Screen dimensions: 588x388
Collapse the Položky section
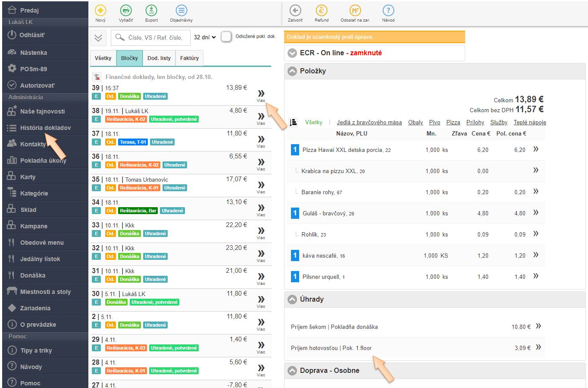point(292,71)
